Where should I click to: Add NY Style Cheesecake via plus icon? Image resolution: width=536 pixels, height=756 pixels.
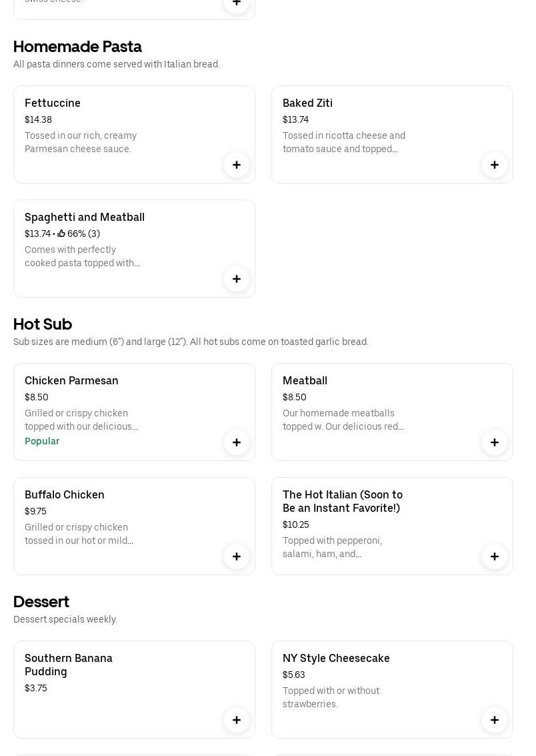(495, 720)
